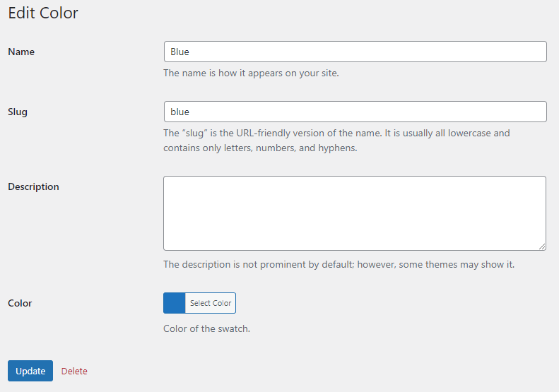Place cursor on the word Blue in Name
Viewport: 559px width, 392px height.
coord(180,52)
